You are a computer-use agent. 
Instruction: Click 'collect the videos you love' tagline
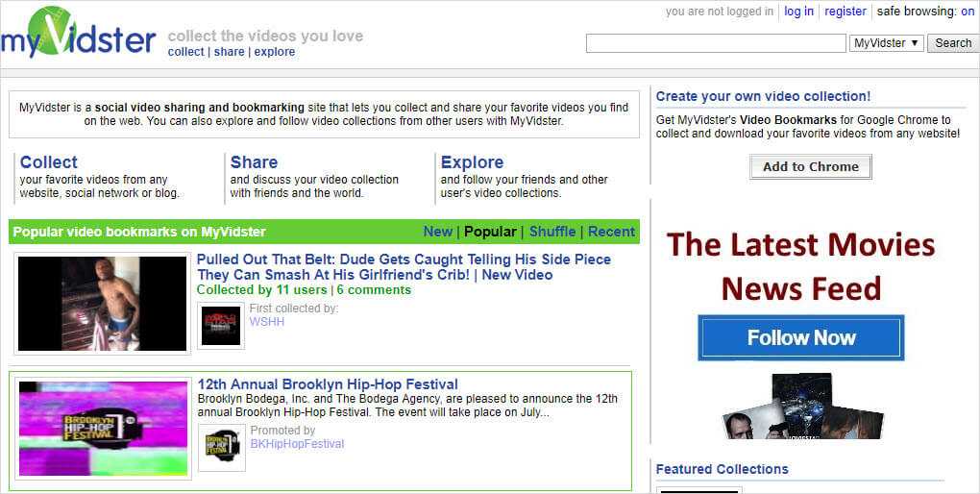pos(265,36)
